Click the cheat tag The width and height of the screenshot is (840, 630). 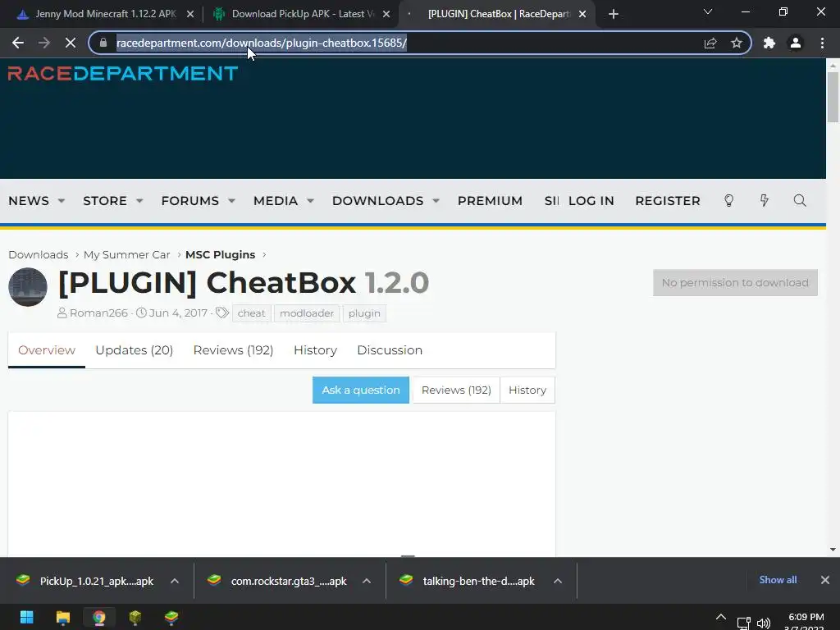point(251,313)
